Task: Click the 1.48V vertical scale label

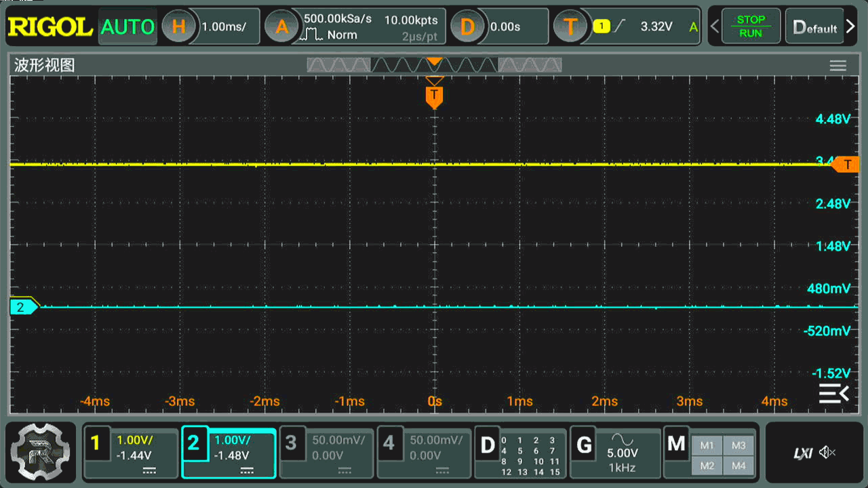Action: 833,246
